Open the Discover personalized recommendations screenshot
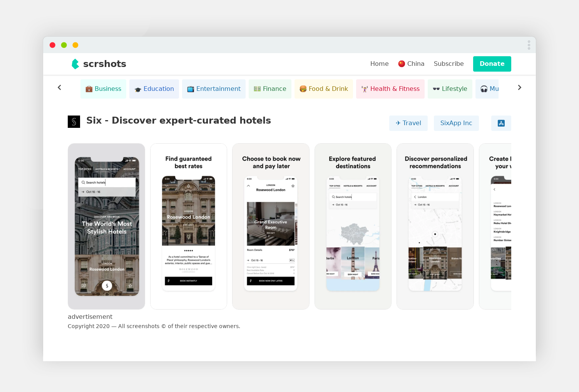 point(435,226)
